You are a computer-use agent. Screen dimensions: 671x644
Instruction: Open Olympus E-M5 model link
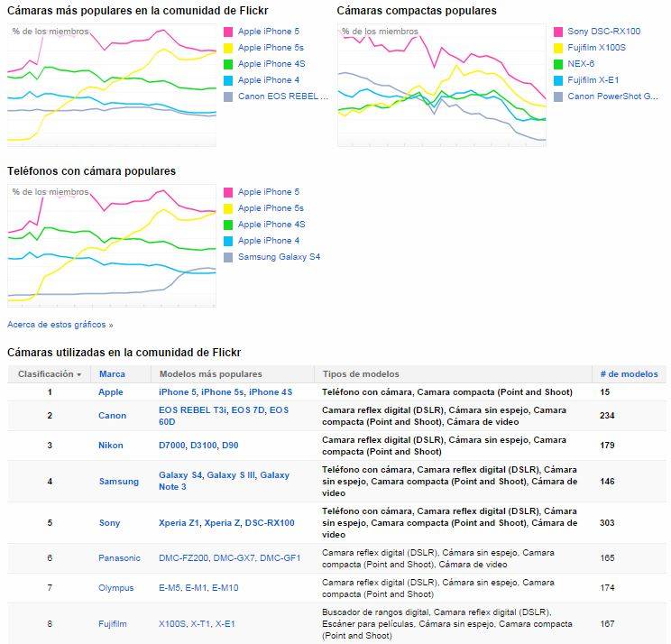[169, 588]
